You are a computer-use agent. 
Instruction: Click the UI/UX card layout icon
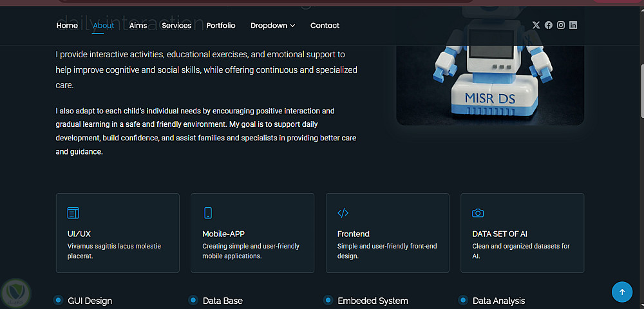[73, 213]
